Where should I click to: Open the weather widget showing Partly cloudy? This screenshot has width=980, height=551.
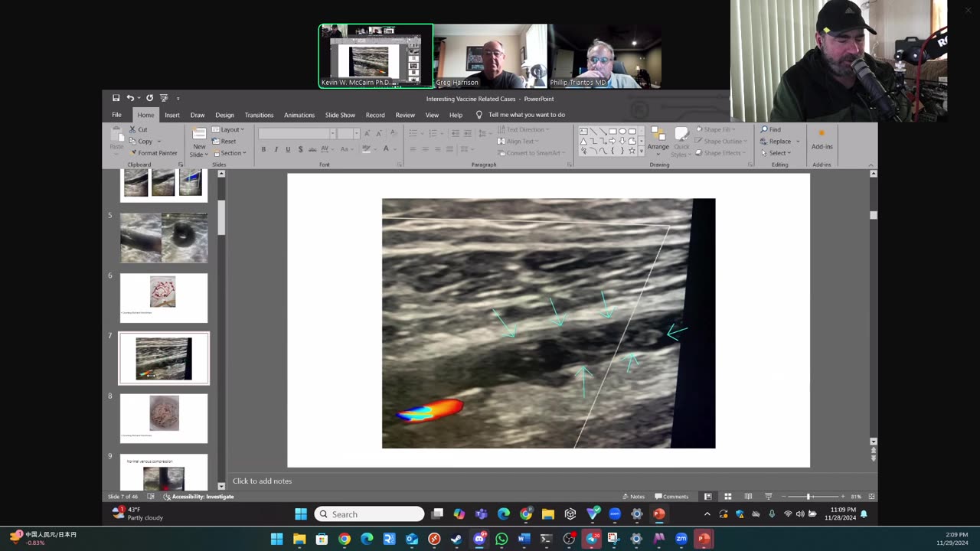[x=138, y=514]
